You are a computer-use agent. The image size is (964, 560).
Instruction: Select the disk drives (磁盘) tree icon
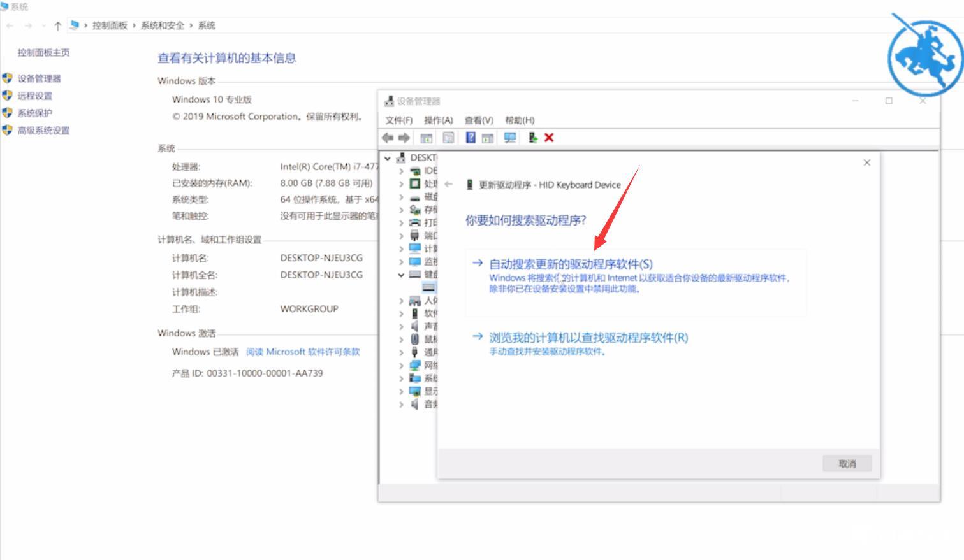point(415,197)
